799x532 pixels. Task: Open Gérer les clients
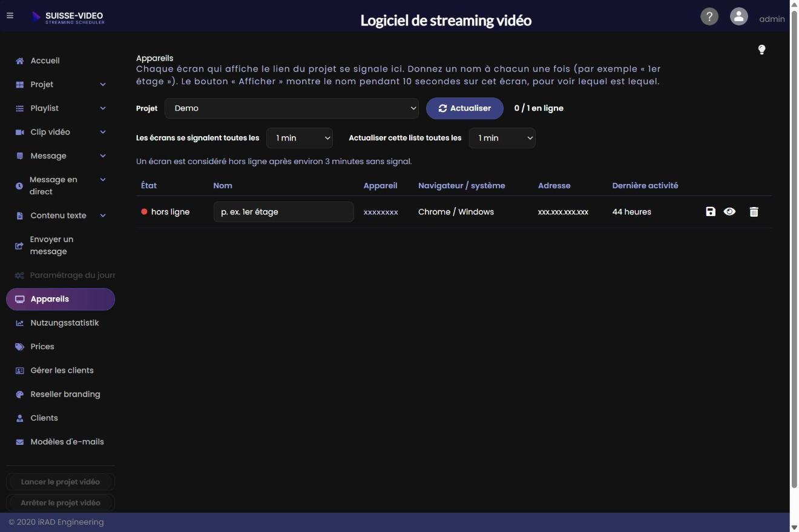[61, 370]
